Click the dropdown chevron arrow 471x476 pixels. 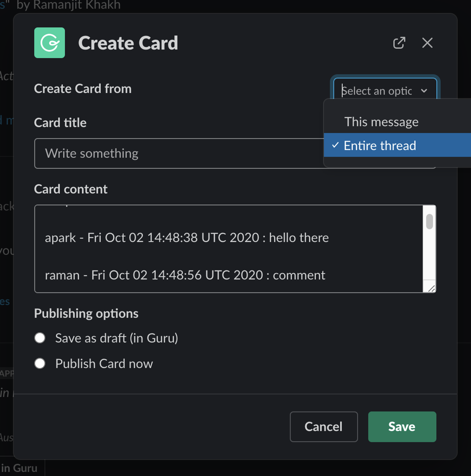tap(424, 91)
